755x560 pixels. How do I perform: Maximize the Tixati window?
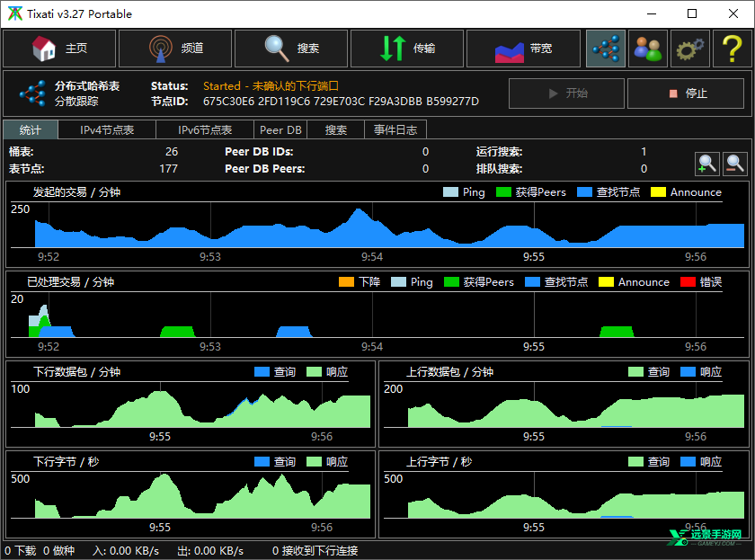(x=692, y=14)
